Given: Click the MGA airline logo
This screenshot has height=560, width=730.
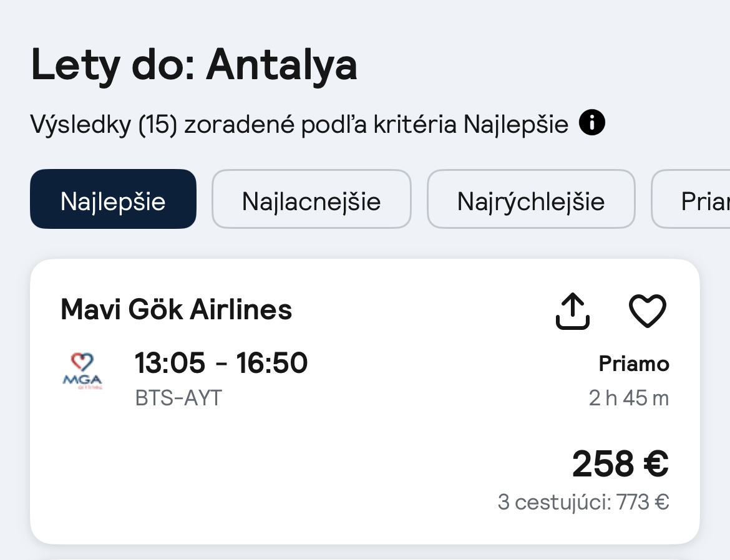Looking at the screenshot, I should point(83,372).
